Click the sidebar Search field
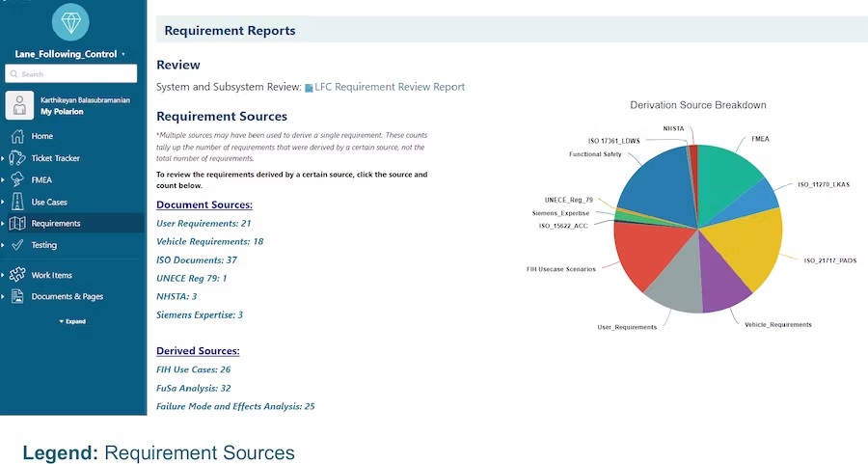The width and height of the screenshot is (868, 464). coord(72,74)
